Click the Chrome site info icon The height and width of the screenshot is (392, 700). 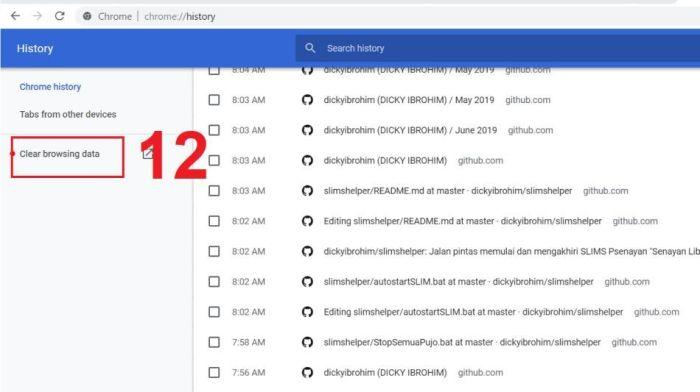(x=87, y=17)
